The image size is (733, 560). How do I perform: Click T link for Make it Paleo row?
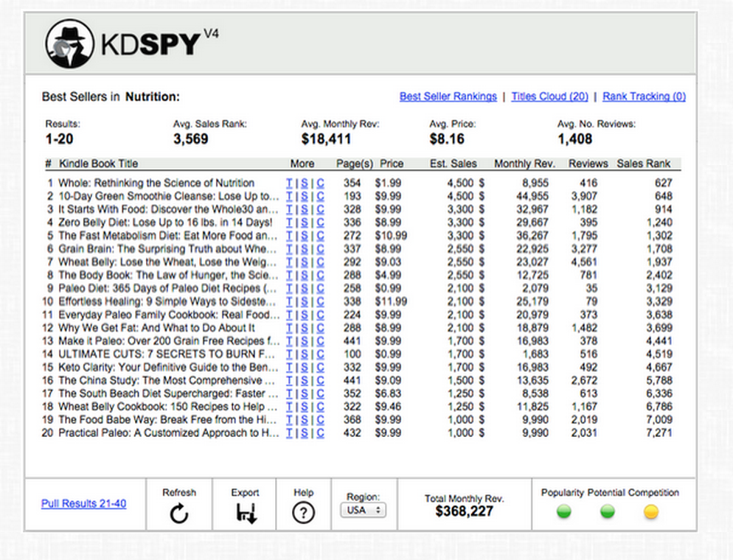point(289,341)
